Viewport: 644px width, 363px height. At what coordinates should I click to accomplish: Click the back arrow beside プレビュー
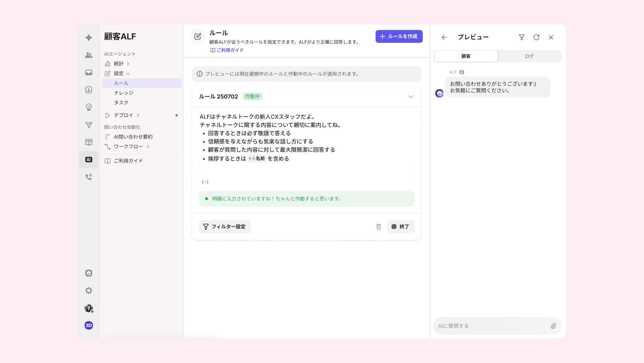[444, 37]
